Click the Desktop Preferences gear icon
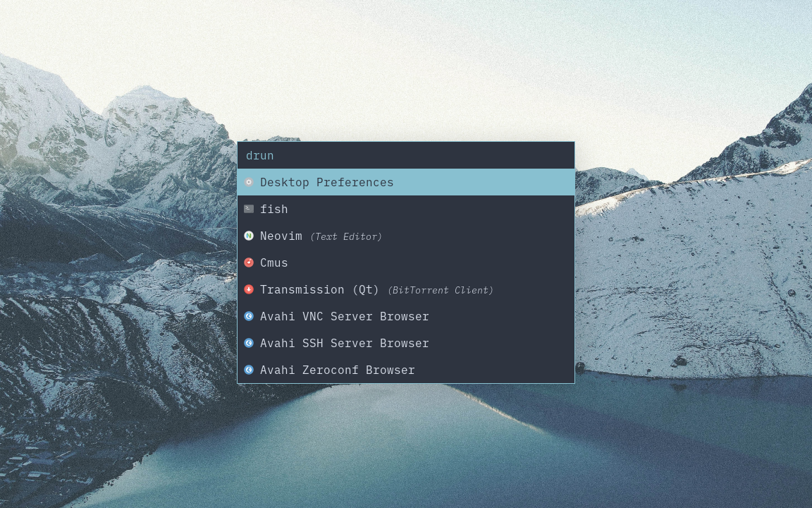 pos(249,182)
